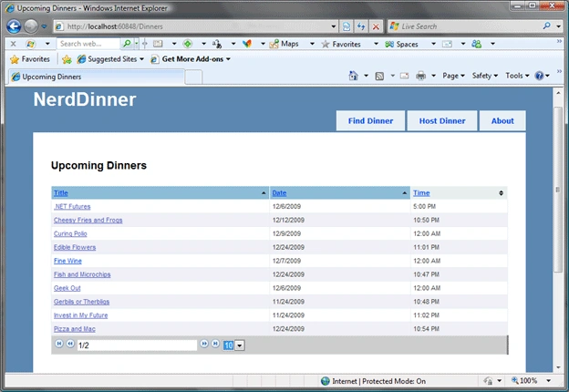Click the RSS feeds icon

379,76
